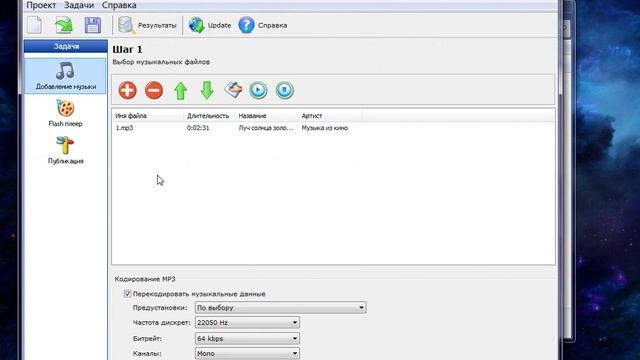Click the New project blank page icon

pyautogui.click(x=35, y=25)
